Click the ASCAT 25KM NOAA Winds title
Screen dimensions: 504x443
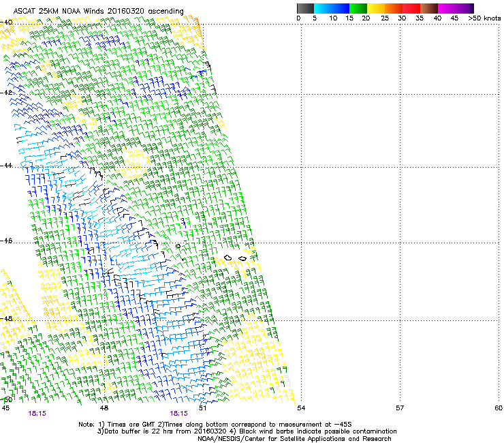(98, 11)
